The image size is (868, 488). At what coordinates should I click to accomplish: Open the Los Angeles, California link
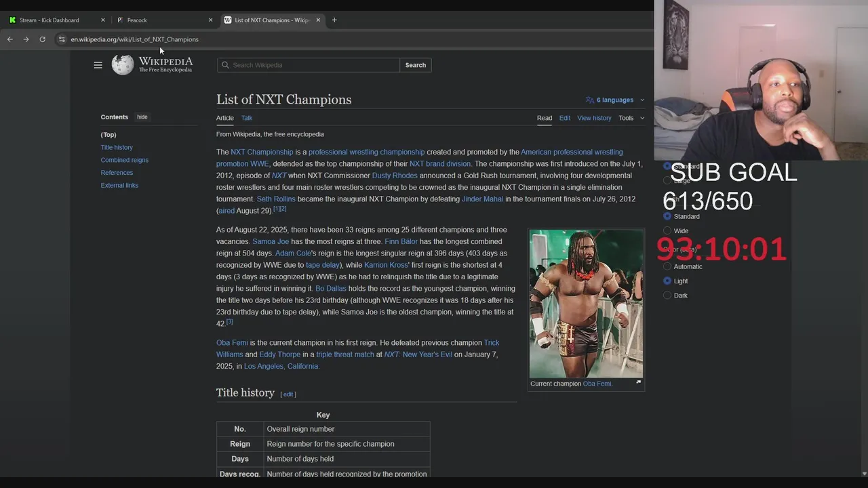point(281,366)
